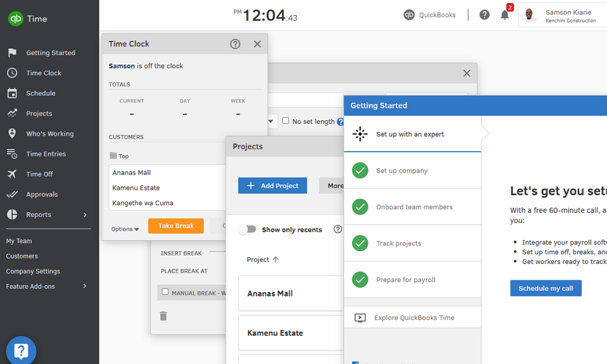The image size is (607, 364).
Task: Check the Manual Break checkbox
Action: (x=165, y=292)
